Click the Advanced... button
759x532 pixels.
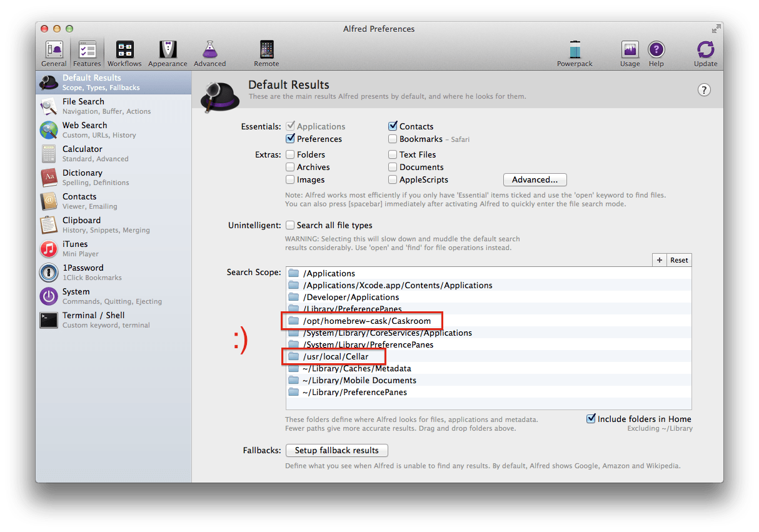[x=535, y=180]
